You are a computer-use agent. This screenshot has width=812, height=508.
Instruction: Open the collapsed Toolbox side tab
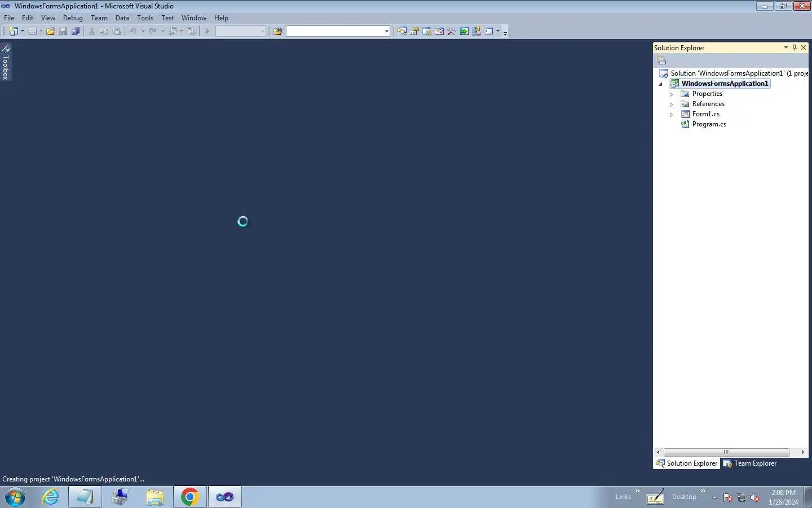tap(6, 62)
